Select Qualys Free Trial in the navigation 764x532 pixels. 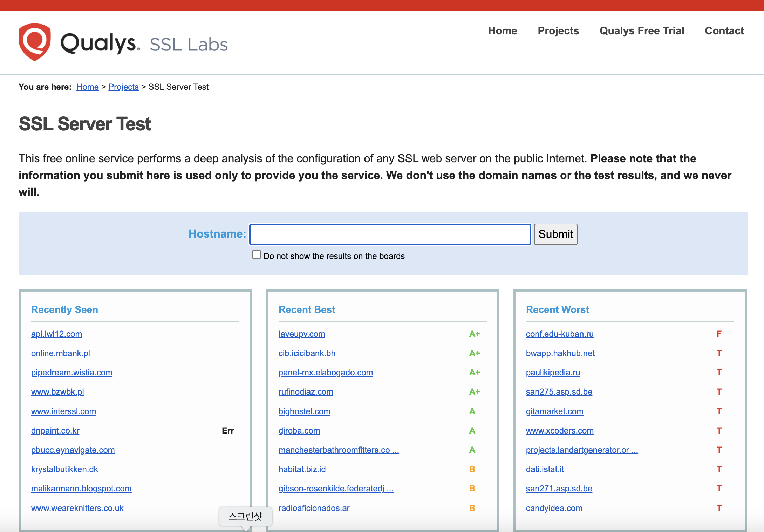pos(642,31)
